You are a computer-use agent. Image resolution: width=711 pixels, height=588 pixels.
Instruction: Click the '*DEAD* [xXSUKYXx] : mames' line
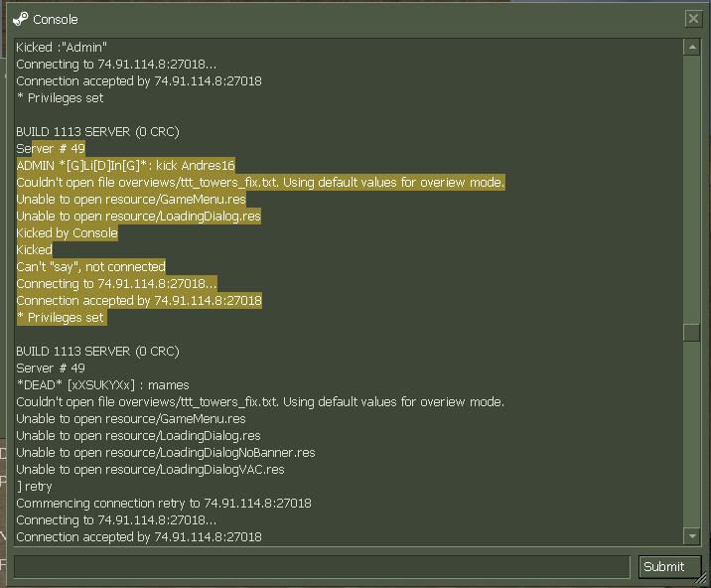coord(103,385)
